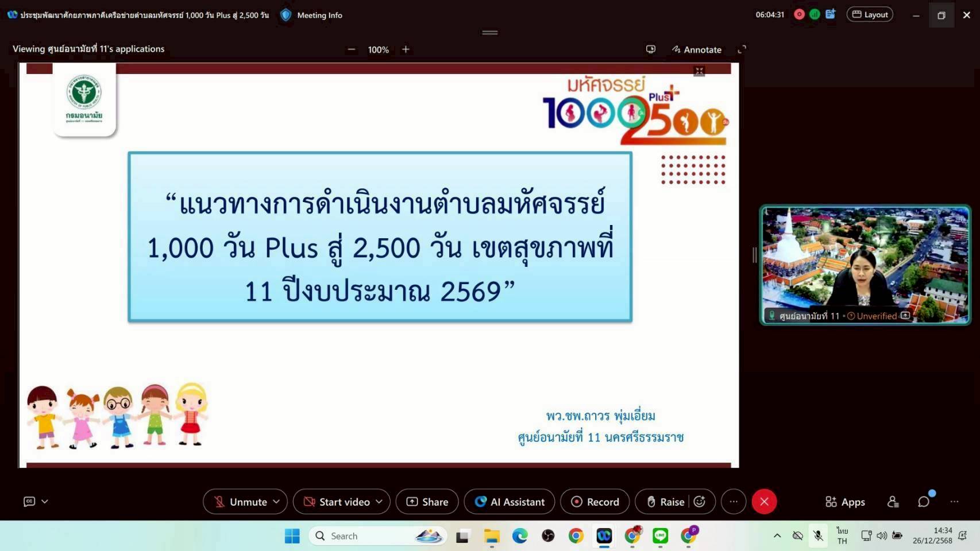The image size is (980, 551).
Task: Open more options in meeting controls
Action: point(734,502)
